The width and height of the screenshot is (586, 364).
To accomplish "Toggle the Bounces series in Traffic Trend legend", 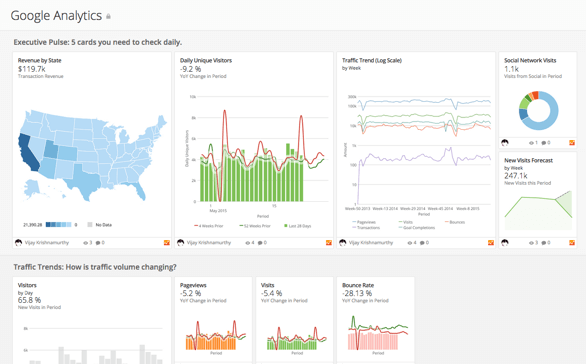I will click(x=455, y=222).
